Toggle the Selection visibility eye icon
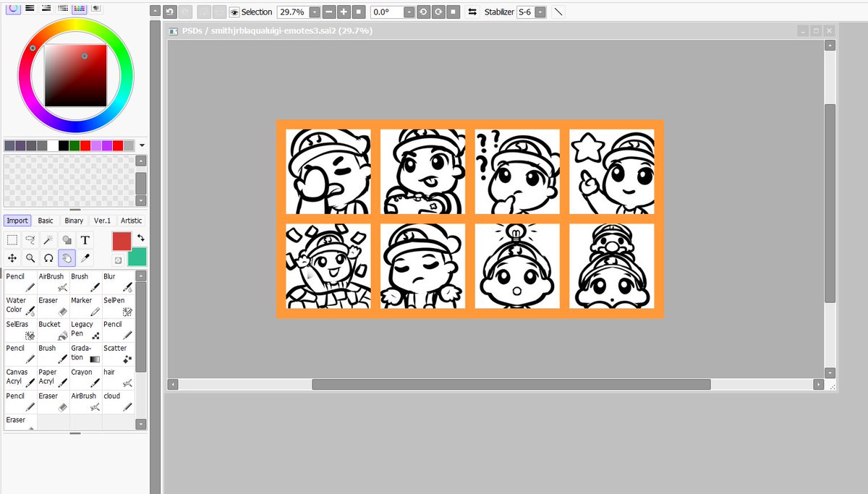 (234, 12)
